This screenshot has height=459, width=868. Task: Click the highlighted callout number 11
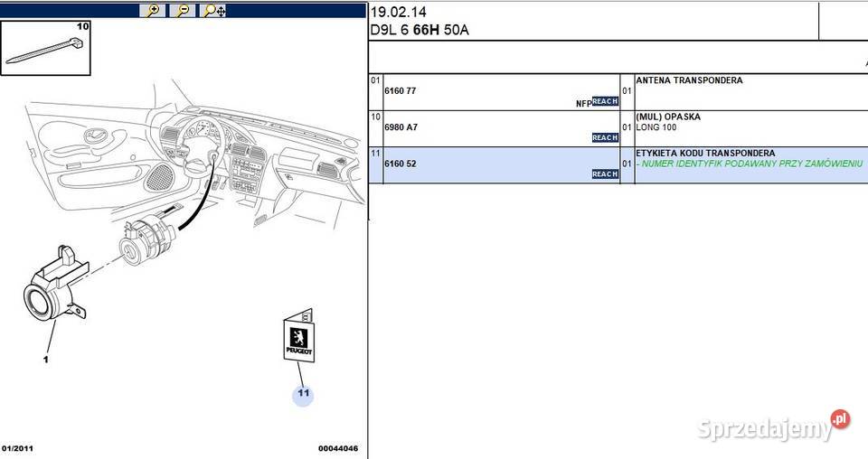point(302,394)
